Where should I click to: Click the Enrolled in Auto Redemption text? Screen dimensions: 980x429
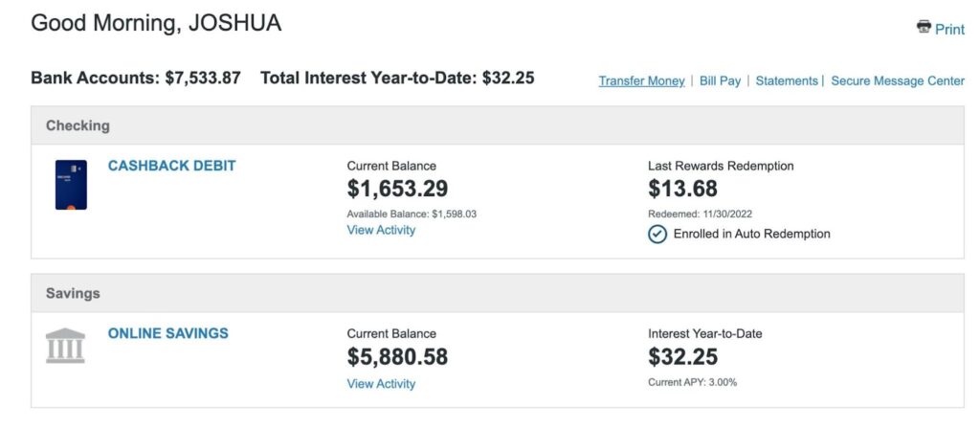pyautogui.click(x=751, y=234)
